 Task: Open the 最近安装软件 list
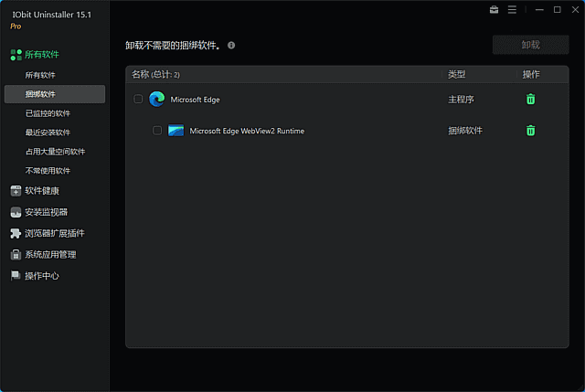[48, 132]
